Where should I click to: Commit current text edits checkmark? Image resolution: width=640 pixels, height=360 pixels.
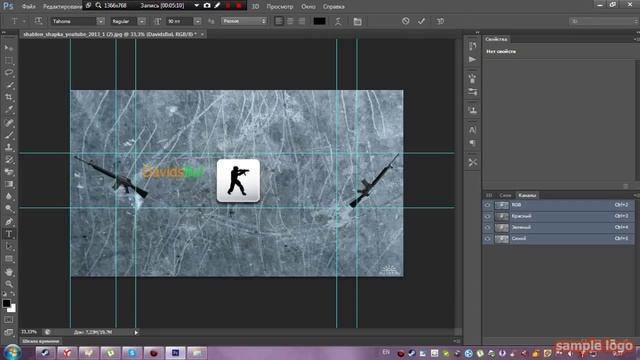pos(421,21)
